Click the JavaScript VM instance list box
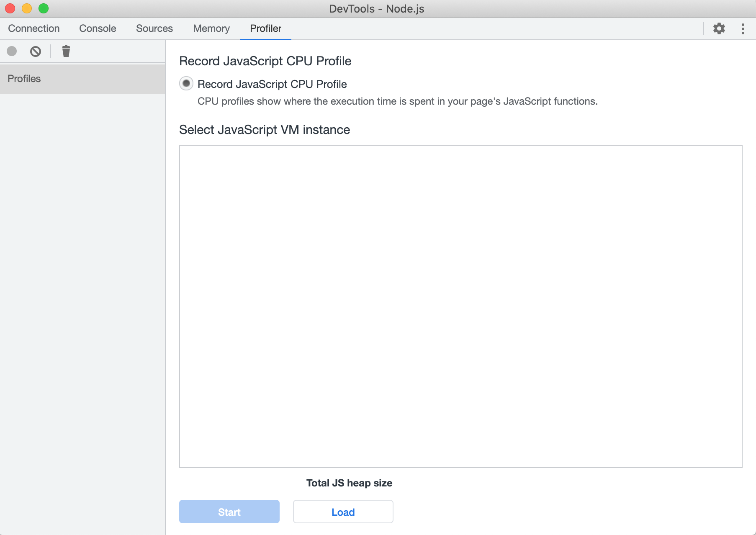This screenshot has height=535, width=756. [x=461, y=306]
